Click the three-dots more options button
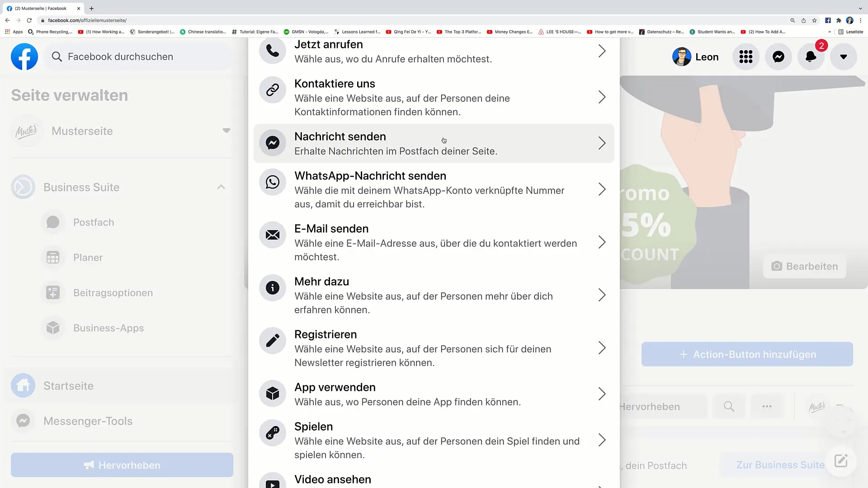The height and width of the screenshot is (488, 868). point(767,406)
